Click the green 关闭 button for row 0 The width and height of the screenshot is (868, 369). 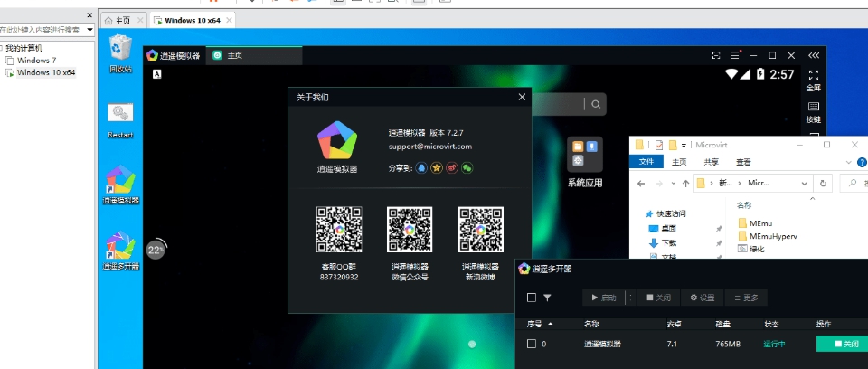point(842,344)
